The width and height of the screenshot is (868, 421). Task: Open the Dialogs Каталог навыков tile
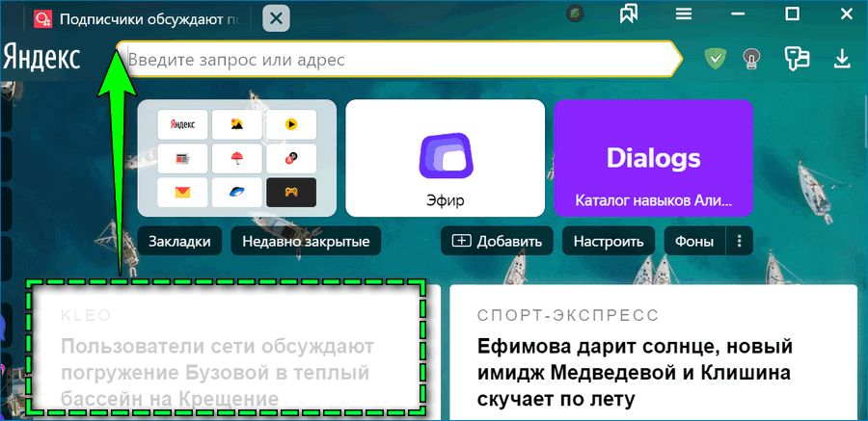coord(653,158)
